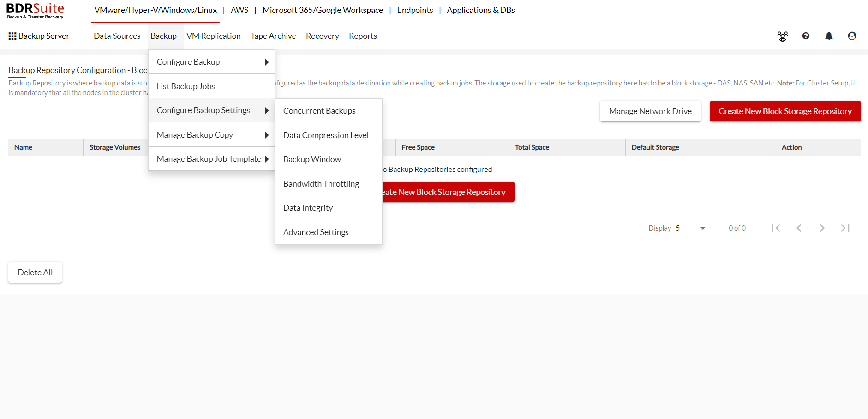
Task: Go to the last page of results
Action: [x=845, y=228]
